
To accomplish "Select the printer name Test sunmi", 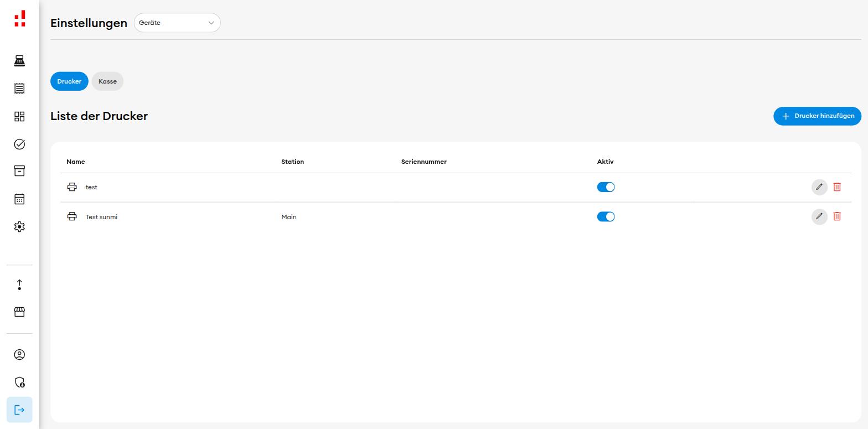I will pyautogui.click(x=101, y=217).
